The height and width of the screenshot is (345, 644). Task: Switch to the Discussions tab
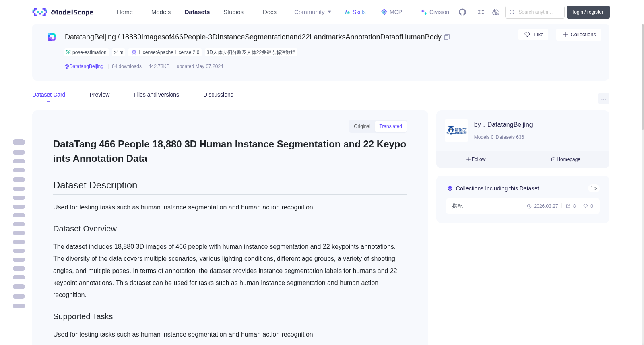[x=218, y=95]
